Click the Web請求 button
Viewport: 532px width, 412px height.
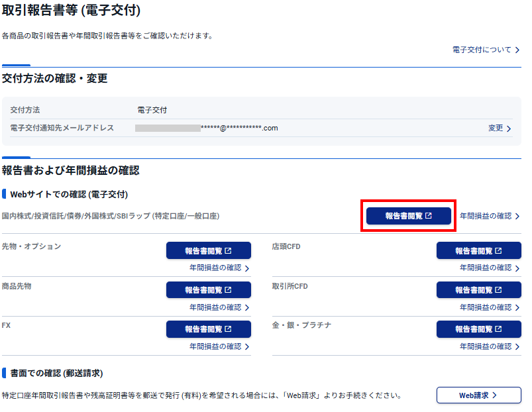478,395
